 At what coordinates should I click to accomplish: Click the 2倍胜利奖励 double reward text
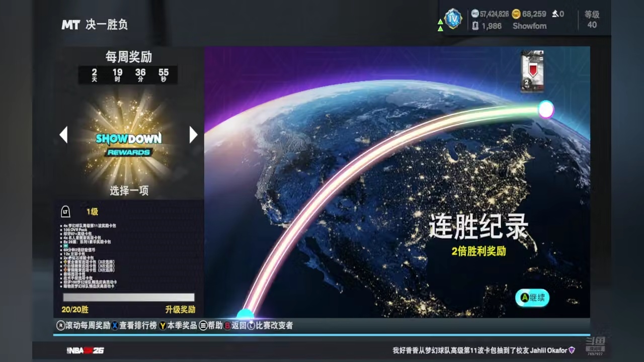(478, 251)
